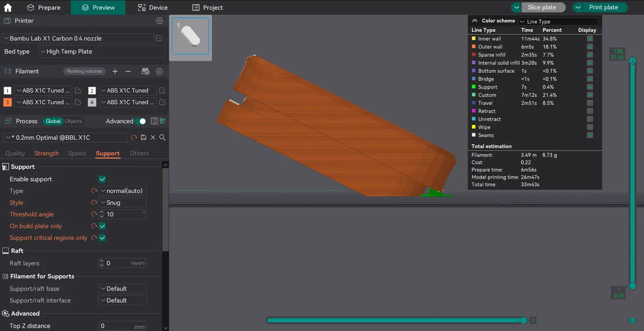Image resolution: width=644 pixels, height=331 pixels.
Task: Go to the Home screen icon
Action: point(8,8)
